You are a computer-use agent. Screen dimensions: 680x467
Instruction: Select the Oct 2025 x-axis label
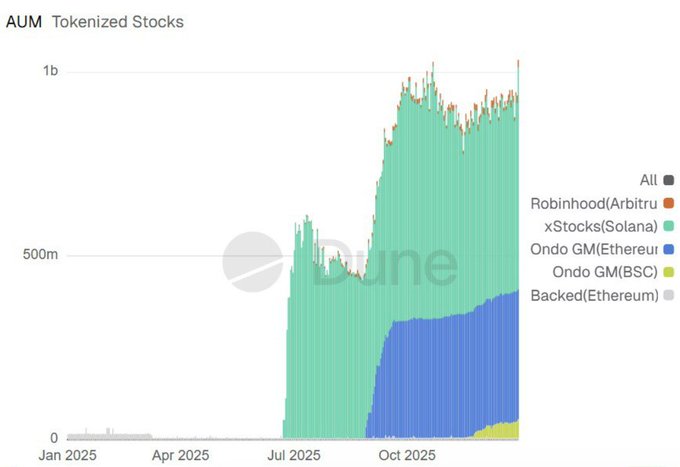[408, 455]
